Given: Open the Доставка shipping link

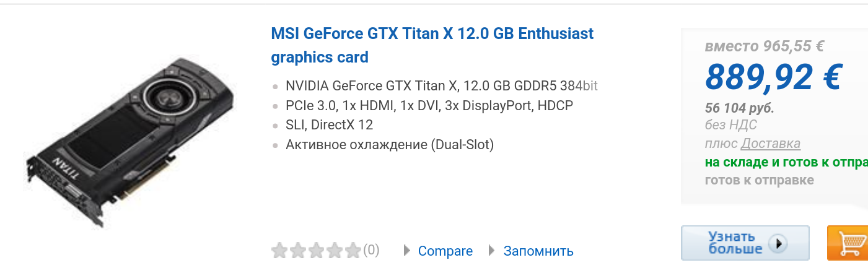Looking at the screenshot, I should click(770, 144).
